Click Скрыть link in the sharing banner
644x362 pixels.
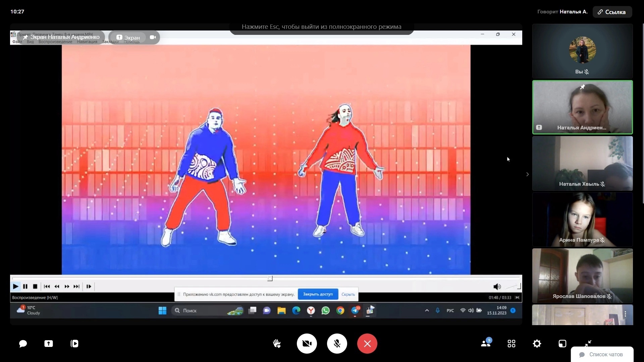coord(348,294)
